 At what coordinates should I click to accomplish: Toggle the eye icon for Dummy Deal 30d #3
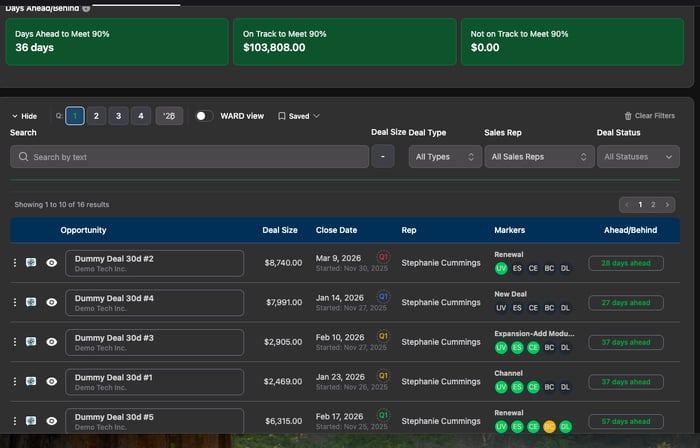[x=51, y=342]
